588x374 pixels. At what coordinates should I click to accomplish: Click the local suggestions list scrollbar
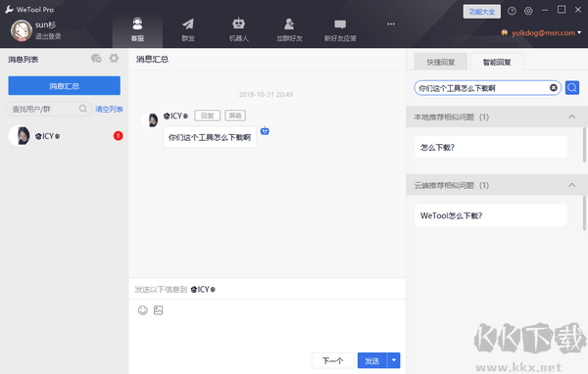(x=584, y=145)
